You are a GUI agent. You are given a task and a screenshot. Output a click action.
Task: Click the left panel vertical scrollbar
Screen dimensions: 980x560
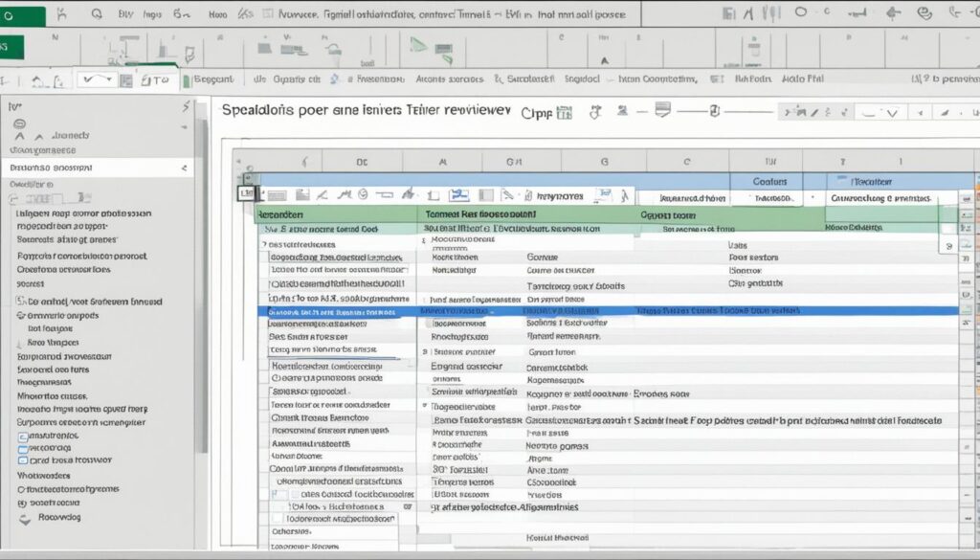201,287
